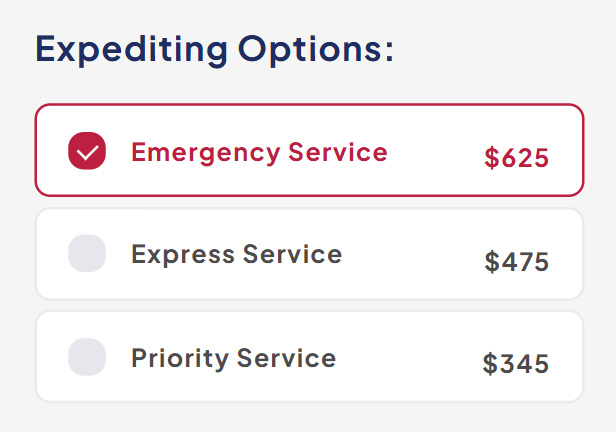Click the $475 price

click(x=516, y=262)
